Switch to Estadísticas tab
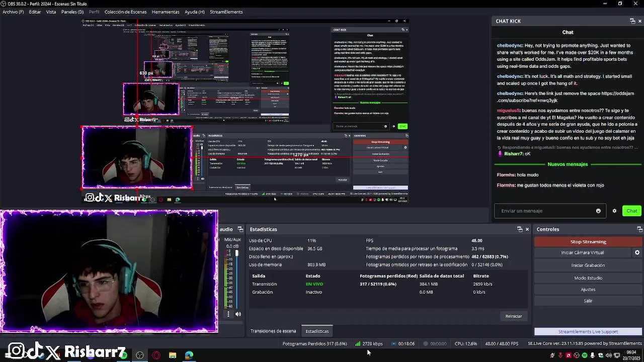 coord(317,331)
